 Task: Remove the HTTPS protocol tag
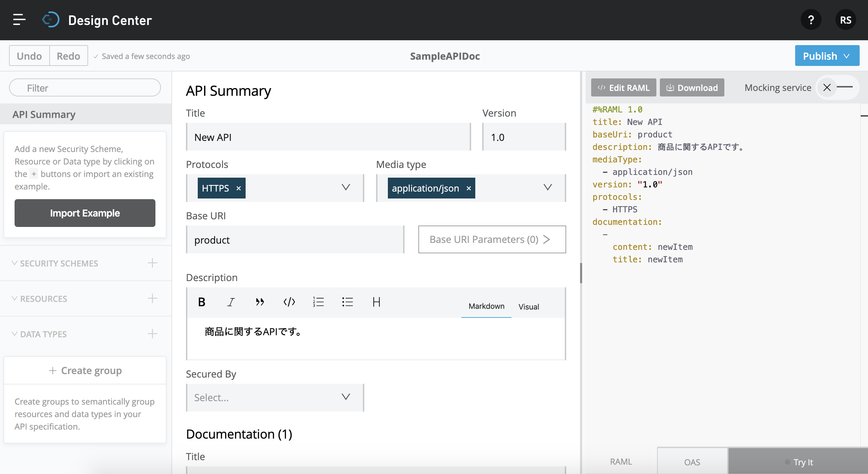(239, 188)
